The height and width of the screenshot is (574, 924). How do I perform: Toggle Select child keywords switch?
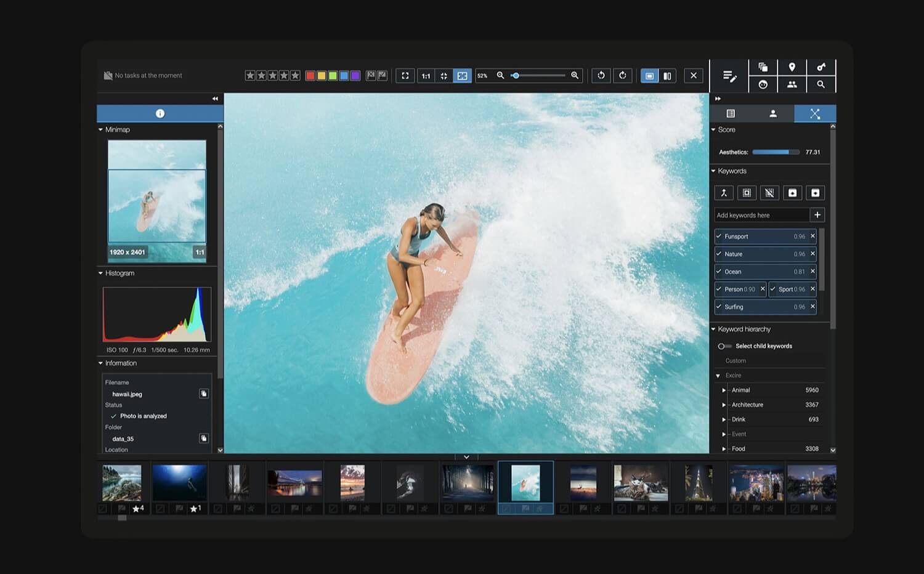click(724, 346)
